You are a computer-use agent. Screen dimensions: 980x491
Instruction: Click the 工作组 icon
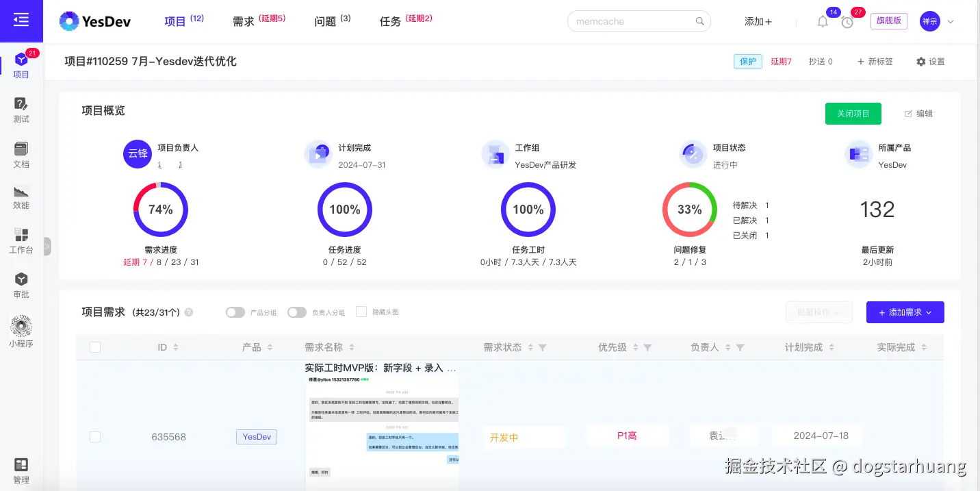pyautogui.click(x=495, y=154)
